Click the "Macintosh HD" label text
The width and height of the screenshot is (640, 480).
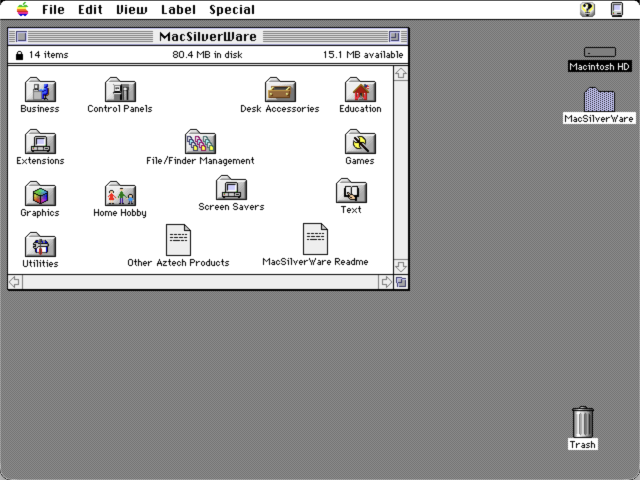599,67
